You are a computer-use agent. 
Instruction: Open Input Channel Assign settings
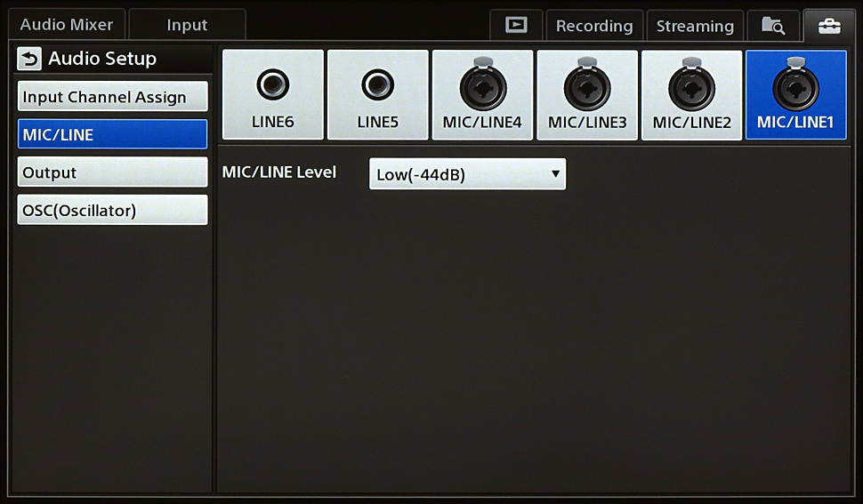point(112,97)
